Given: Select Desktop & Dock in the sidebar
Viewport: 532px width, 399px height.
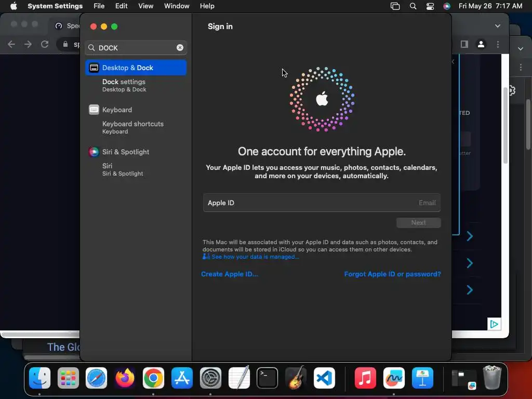Looking at the screenshot, I should [136, 68].
